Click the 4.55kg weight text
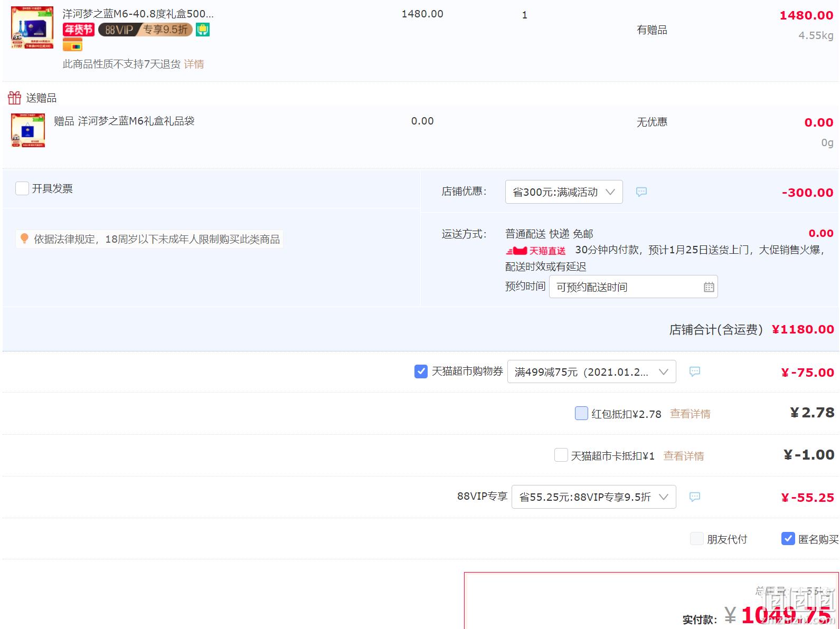 point(816,35)
